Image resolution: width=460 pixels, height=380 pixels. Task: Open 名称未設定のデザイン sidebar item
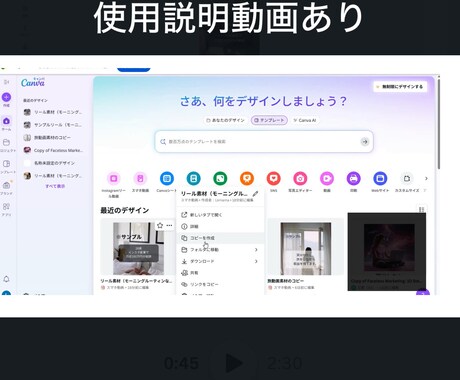click(x=53, y=163)
